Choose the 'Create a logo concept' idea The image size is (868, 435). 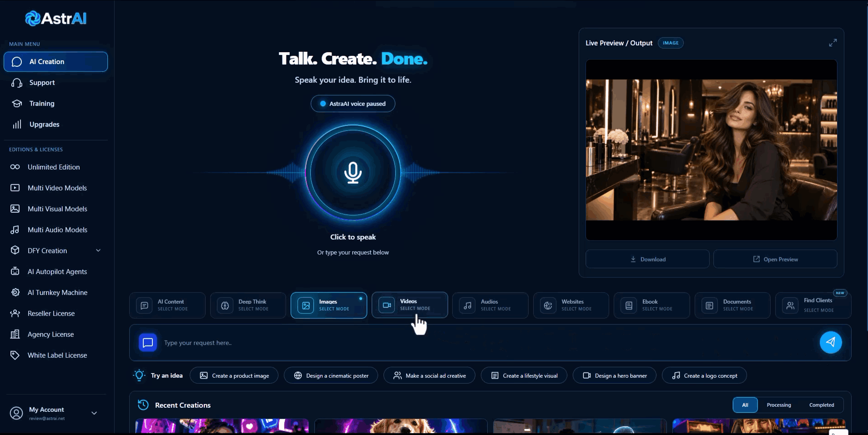pos(704,375)
